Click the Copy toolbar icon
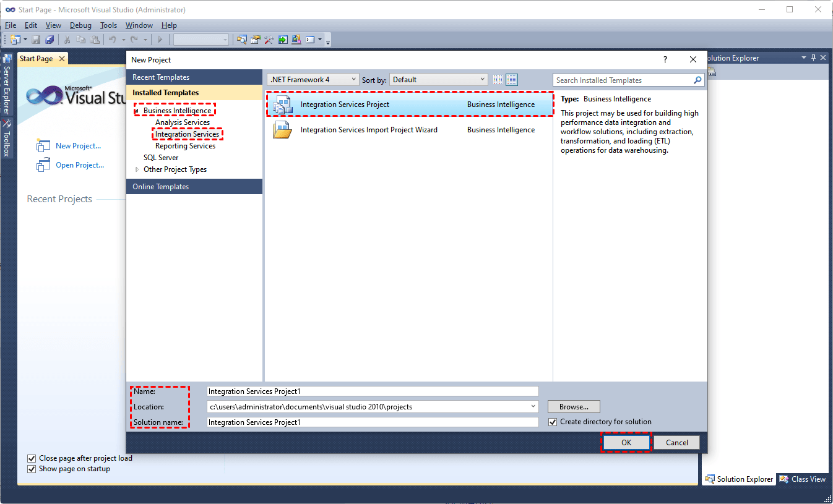This screenshot has width=833, height=504. point(81,40)
